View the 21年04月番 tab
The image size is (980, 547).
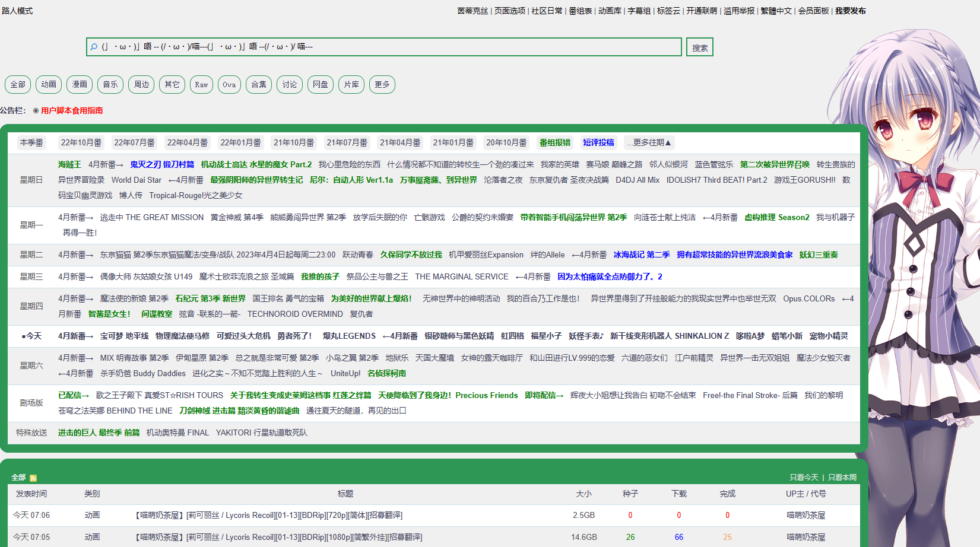401,142
